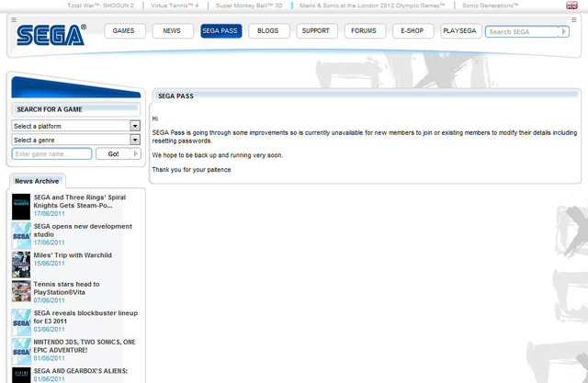Open Spiral Knights thumbnail in news
This screenshot has height=383, width=588.
21,207
